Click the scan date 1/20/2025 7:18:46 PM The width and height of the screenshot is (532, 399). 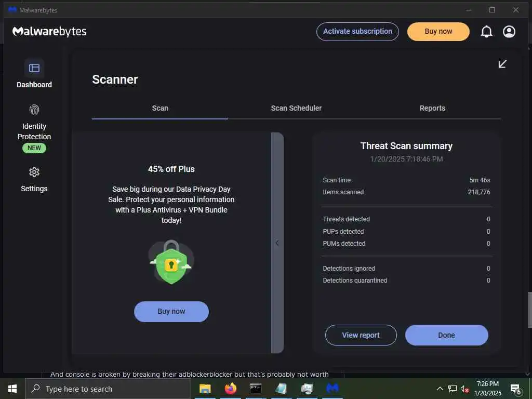pos(406,159)
